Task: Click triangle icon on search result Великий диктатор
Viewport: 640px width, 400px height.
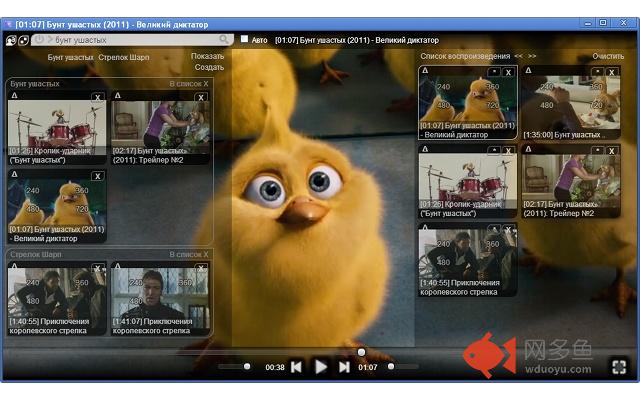Action: tap(14, 174)
